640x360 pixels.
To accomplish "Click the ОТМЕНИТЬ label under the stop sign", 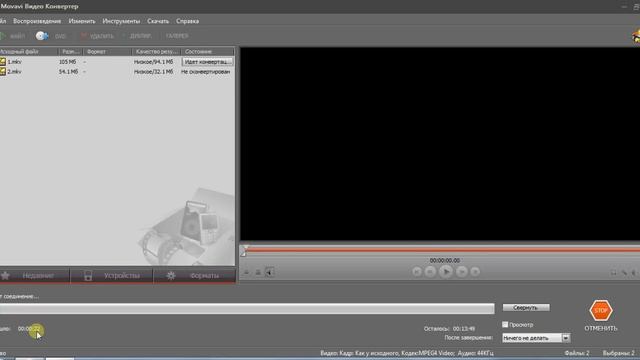I will click(601, 328).
